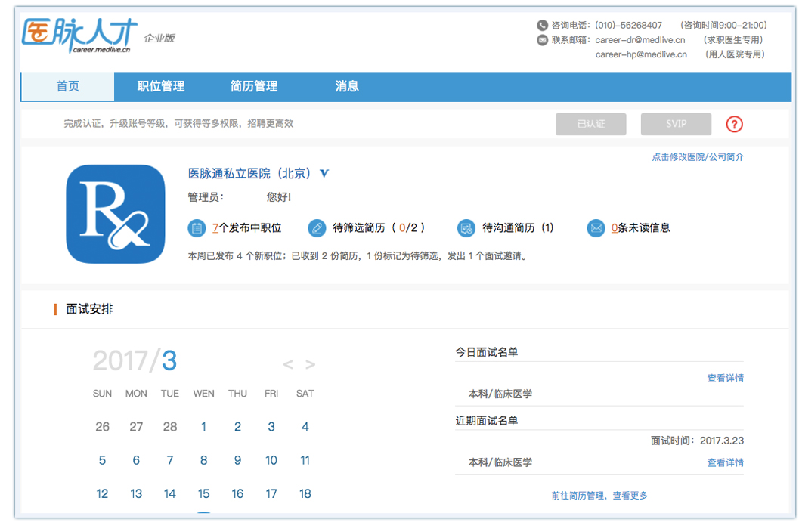Expand the hospital name dropdown arrow

(324, 174)
